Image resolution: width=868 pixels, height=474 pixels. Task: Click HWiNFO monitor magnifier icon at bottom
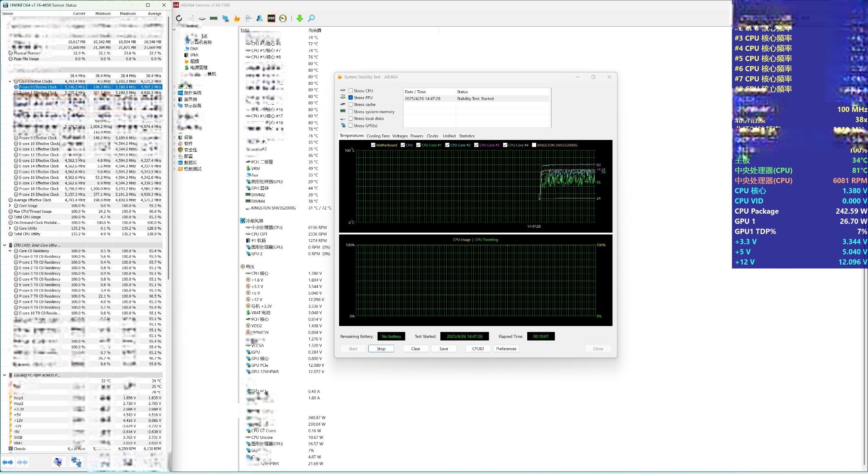click(x=58, y=462)
